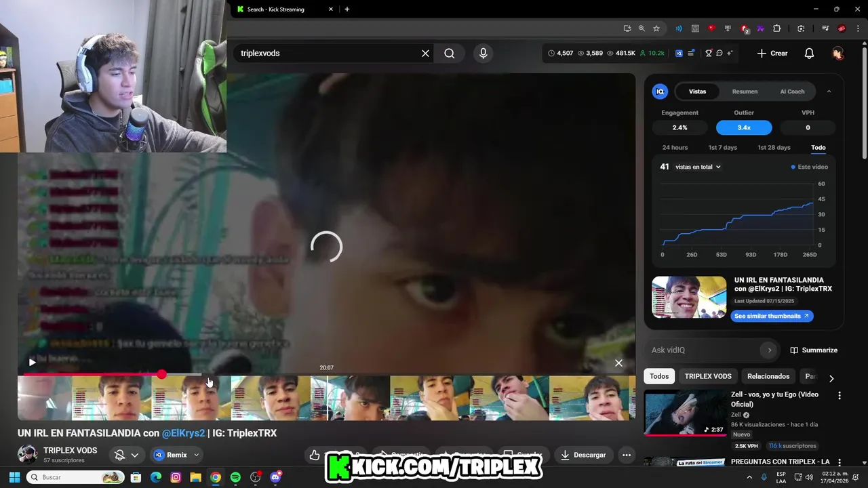Click the Summarize button
Viewport: 868px width, 488px height.
(x=814, y=350)
